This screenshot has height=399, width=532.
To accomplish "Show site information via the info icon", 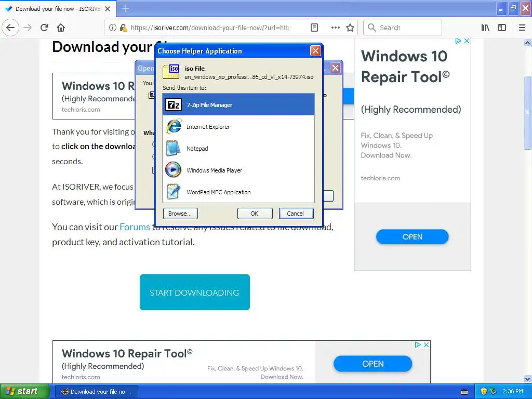I will point(112,28).
